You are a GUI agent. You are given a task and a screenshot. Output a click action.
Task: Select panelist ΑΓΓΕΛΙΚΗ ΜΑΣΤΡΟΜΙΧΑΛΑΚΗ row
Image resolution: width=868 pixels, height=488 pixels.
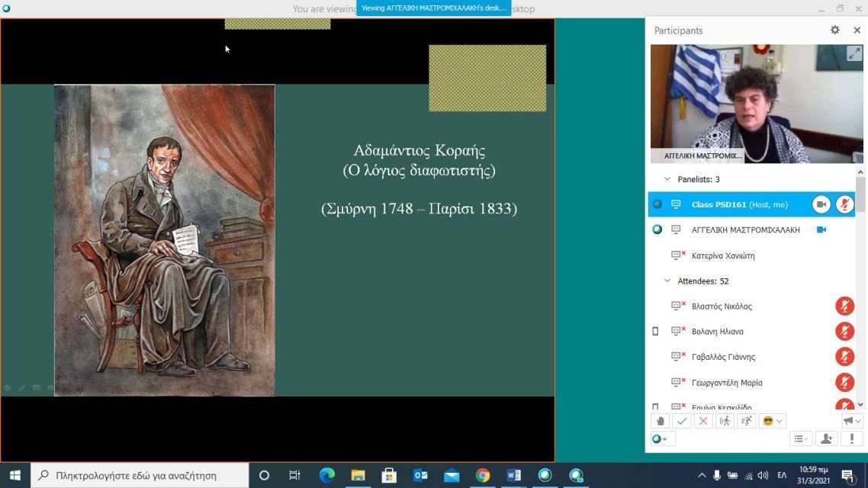(x=751, y=230)
